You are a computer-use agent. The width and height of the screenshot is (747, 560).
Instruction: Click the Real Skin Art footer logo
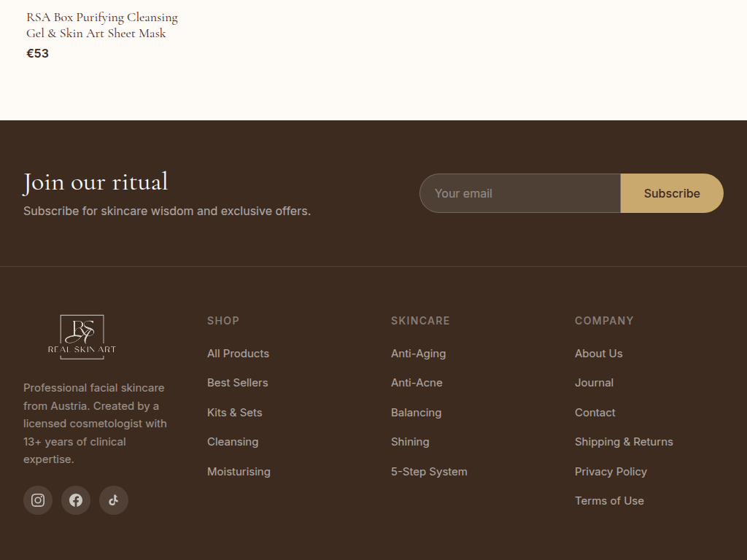pyautogui.click(x=82, y=337)
